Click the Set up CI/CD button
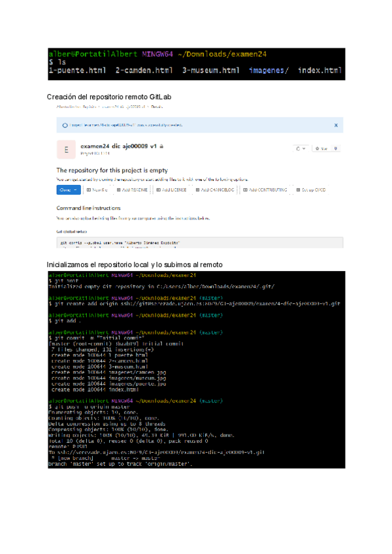 tap(311, 189)
